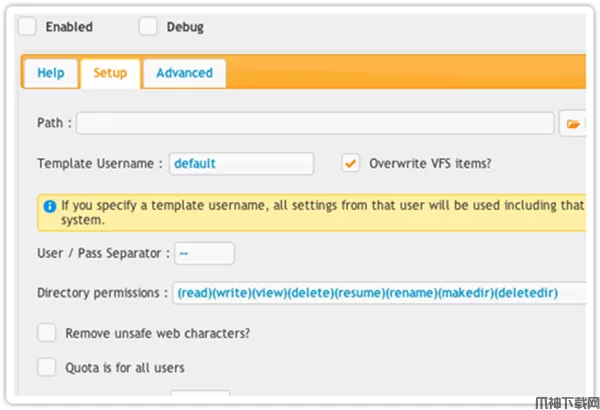Viewport: 600px width, 410px height.
Task: Open the Help tab
Action: tap(51, 73)
